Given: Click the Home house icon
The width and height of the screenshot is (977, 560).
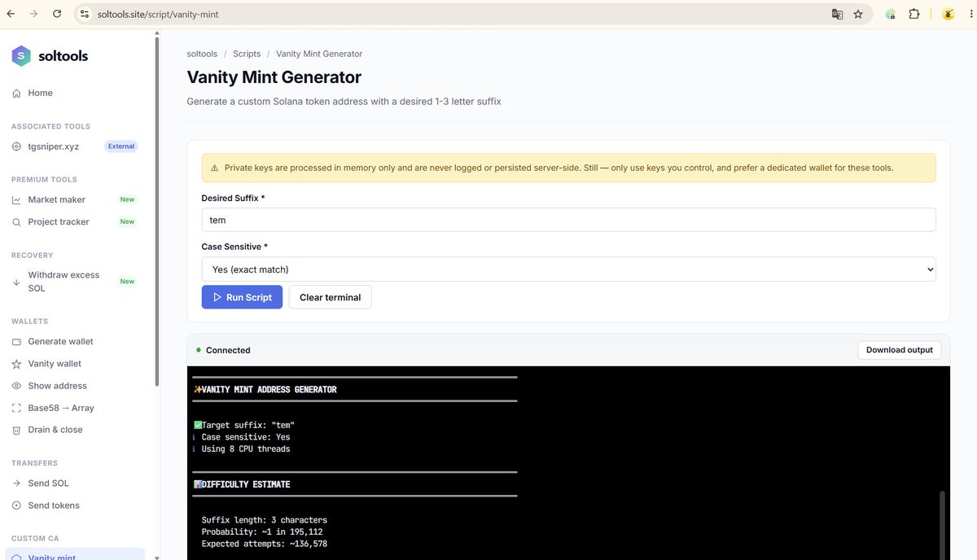Looking at the screenshot, I should pos(17,94).
